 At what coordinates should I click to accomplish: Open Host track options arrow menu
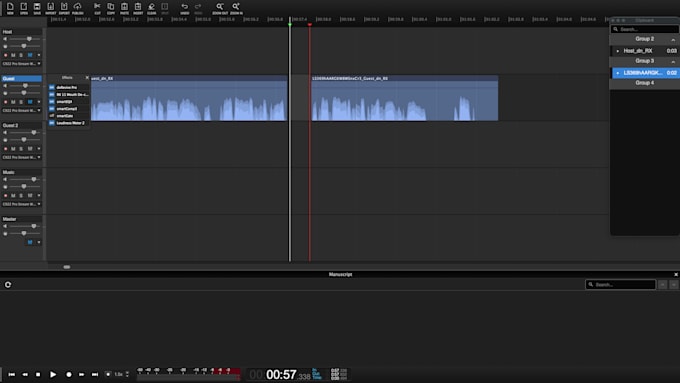(x=39, y=55)
